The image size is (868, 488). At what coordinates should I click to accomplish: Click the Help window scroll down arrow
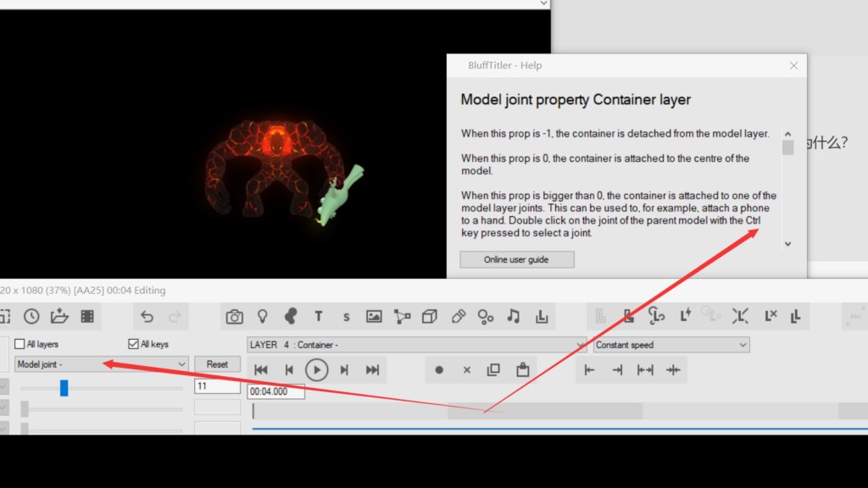point(787,244)
